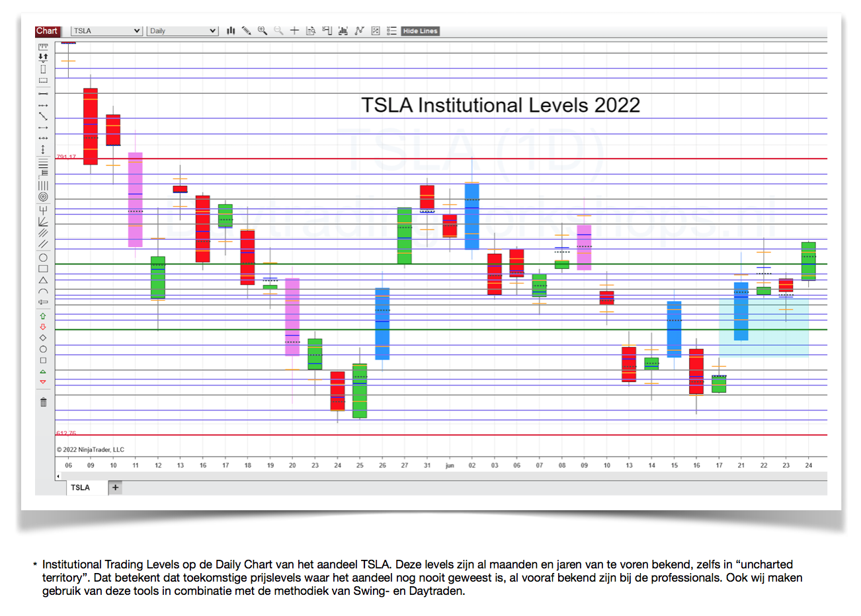Viewport: 861px width, 616px height.
Task: Click the red 791.17 price level label
Action: [66, 157]
